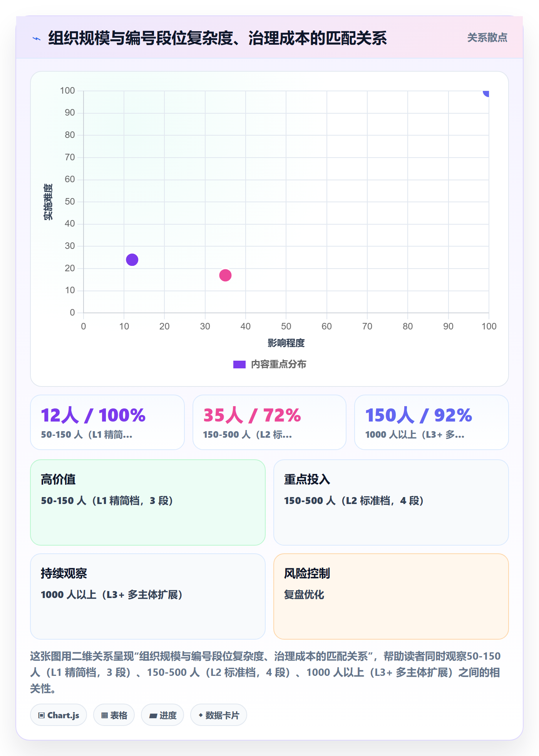Click the lightning icon beside the title
This screenshot has height=756, width=539.
pyautogui.click(x=37, y=39)
